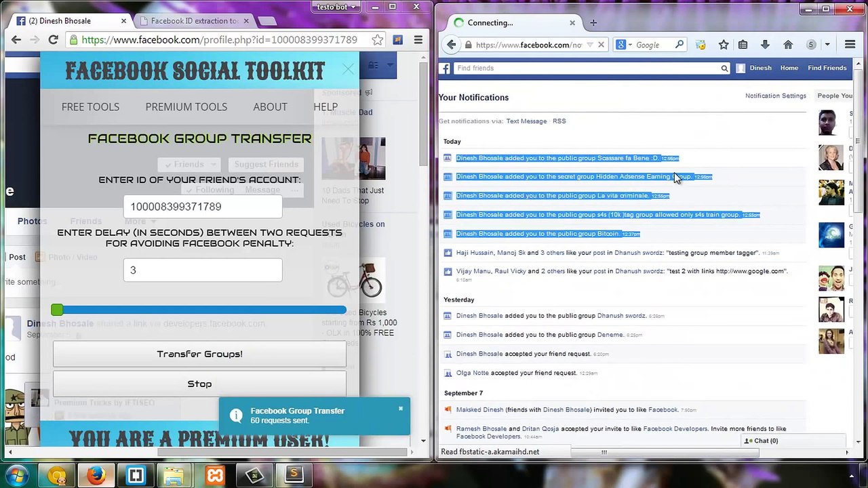Click the Firefox bookmark star icon
868x488 pixels.
(x=724, y=45)
